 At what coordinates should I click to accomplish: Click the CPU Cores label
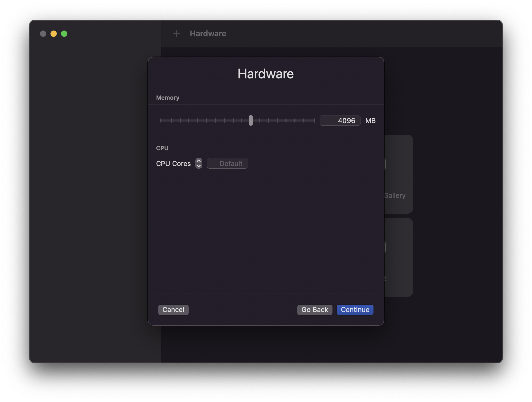click(173, 164)
